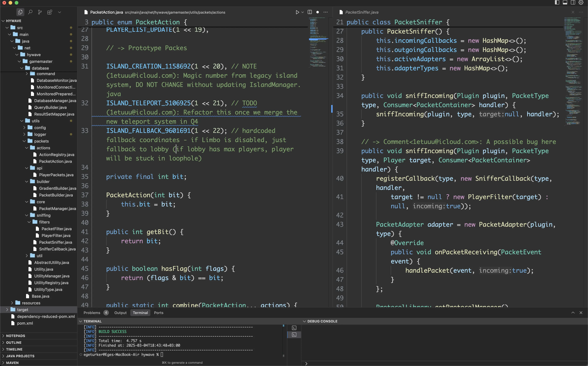Close the PacketSniffer.java tab
Screen dimensions: 588x366
573,12
